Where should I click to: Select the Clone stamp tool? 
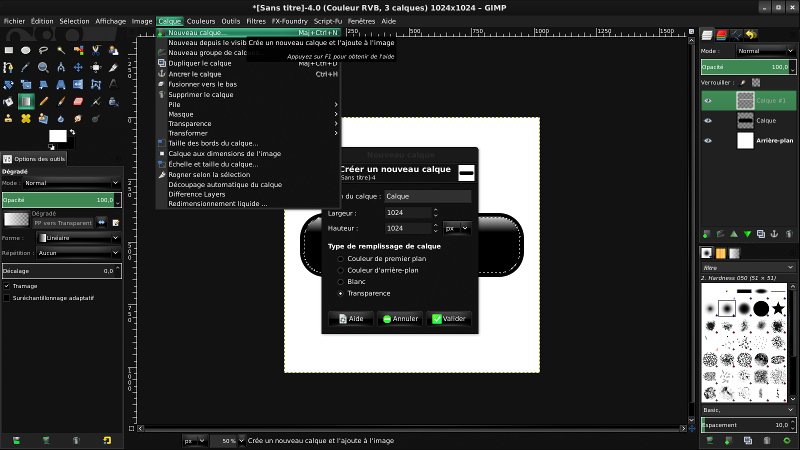[x=9, y=118]
